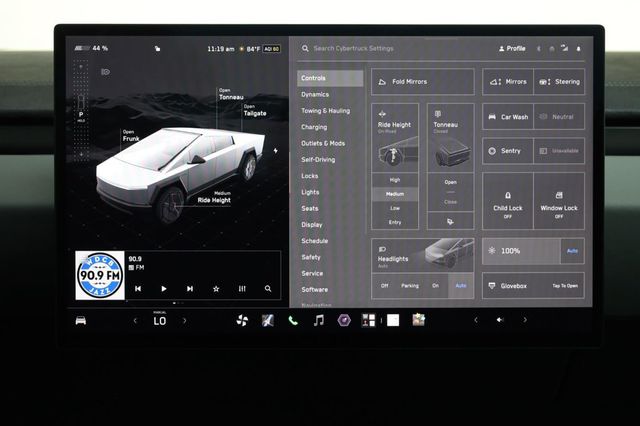
Task: Turn headlights Off
Action: pyautogui.click(x=384, y=286)
